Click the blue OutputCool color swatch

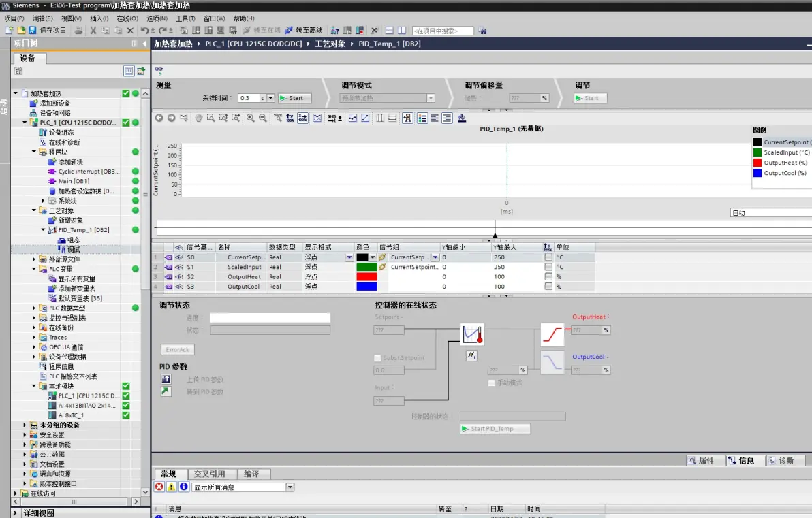pyautogui.click(x=366, y=286)
